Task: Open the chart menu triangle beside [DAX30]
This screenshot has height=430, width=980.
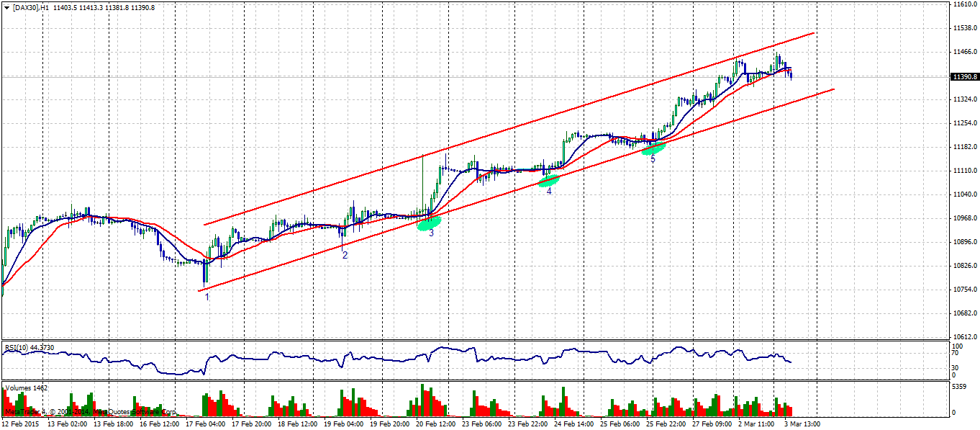Action: point(6,7)
